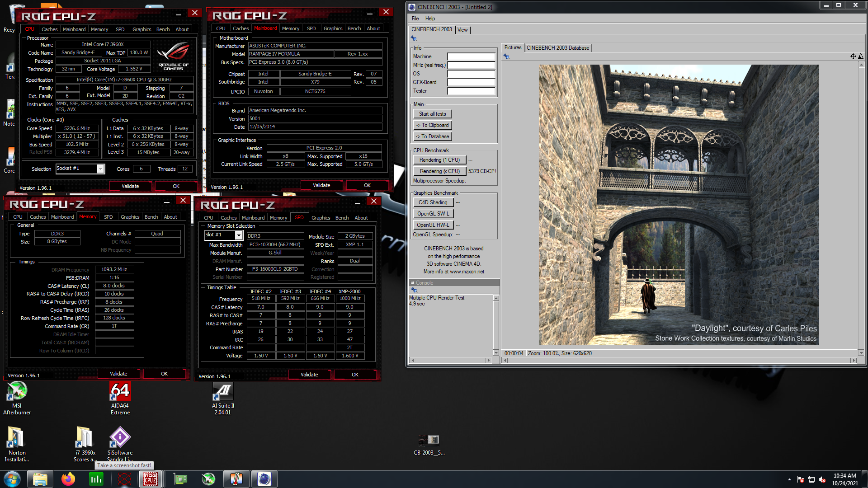Viewport: 868px width, 488px height.
Task: Open the Slot #1 memory slot dropdown
Action: (x=239, y=235)
